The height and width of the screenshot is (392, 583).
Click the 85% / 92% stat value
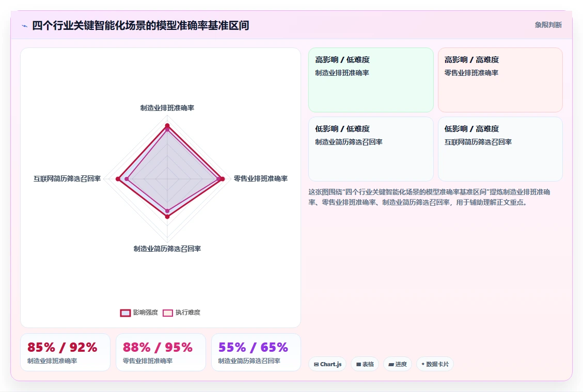tap(62, 348)
